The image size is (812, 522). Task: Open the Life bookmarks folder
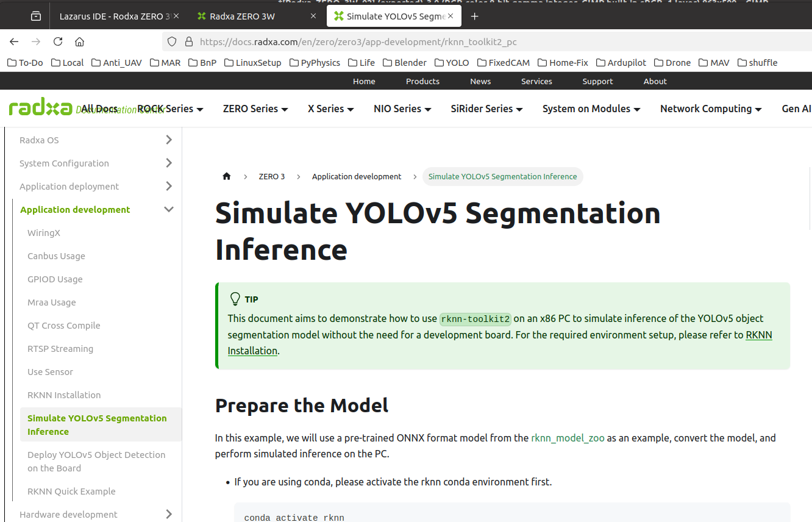pos(361,62)
